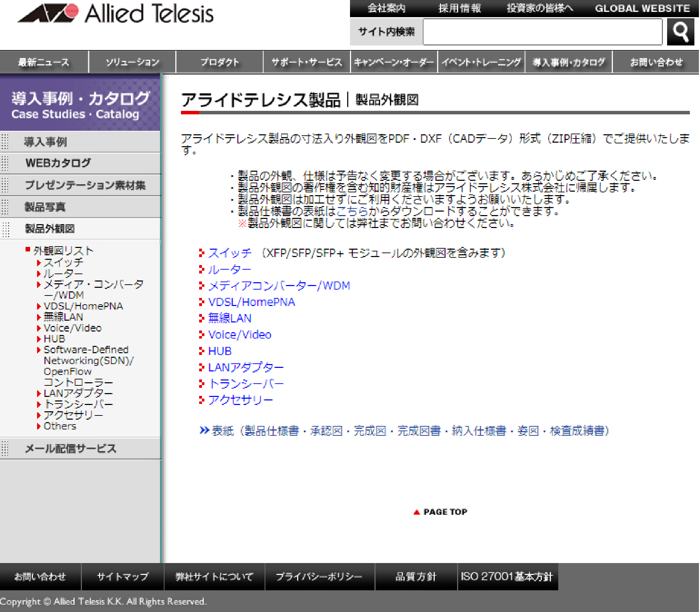700x612 pixels.
Task: Click トランシーバー in sidebar list
Action: tap(78, 404)
